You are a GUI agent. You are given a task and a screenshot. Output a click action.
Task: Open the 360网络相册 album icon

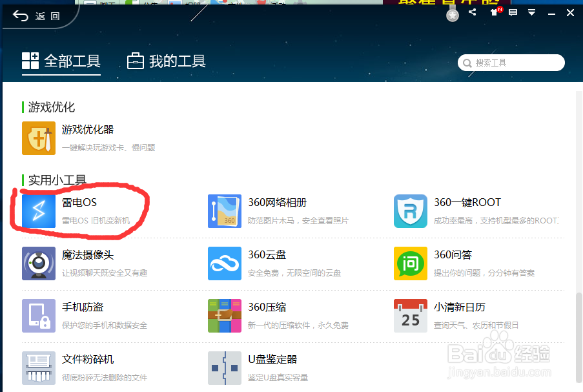point(225,211)
